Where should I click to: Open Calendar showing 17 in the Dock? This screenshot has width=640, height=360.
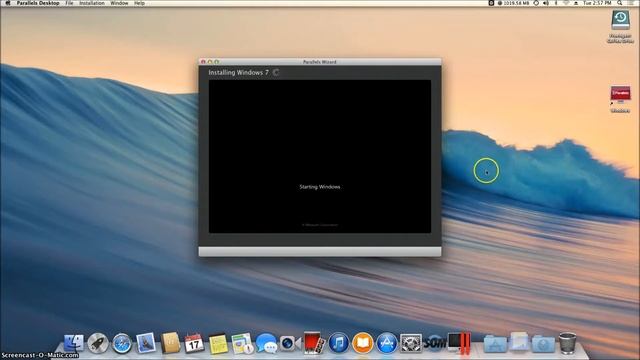click(x=194, y=343)
